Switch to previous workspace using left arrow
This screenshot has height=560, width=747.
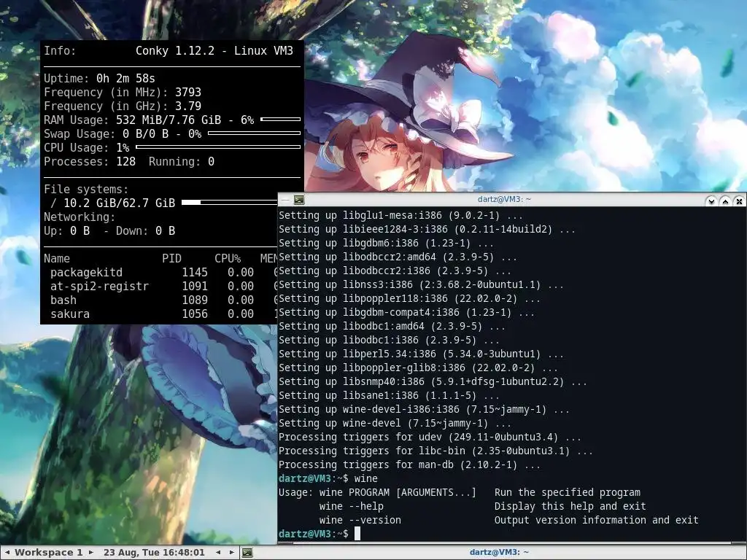point(7,553)
